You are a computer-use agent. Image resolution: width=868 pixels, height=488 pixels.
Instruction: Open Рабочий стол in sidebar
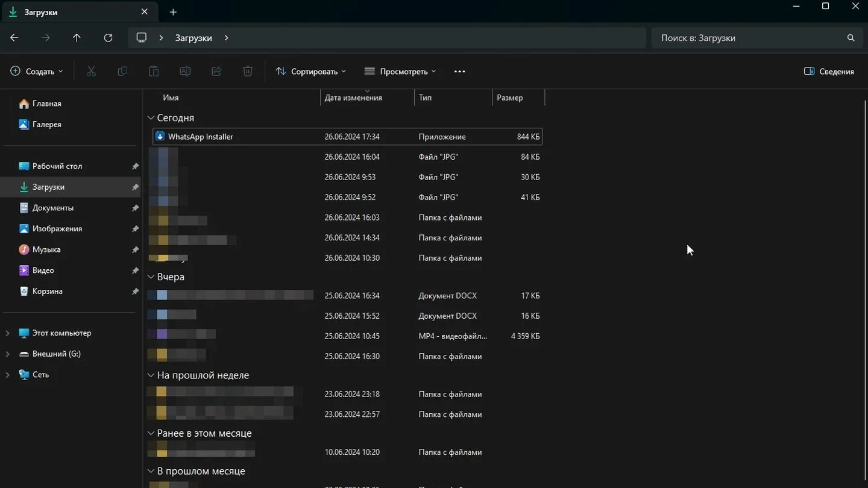click(57, 166)
